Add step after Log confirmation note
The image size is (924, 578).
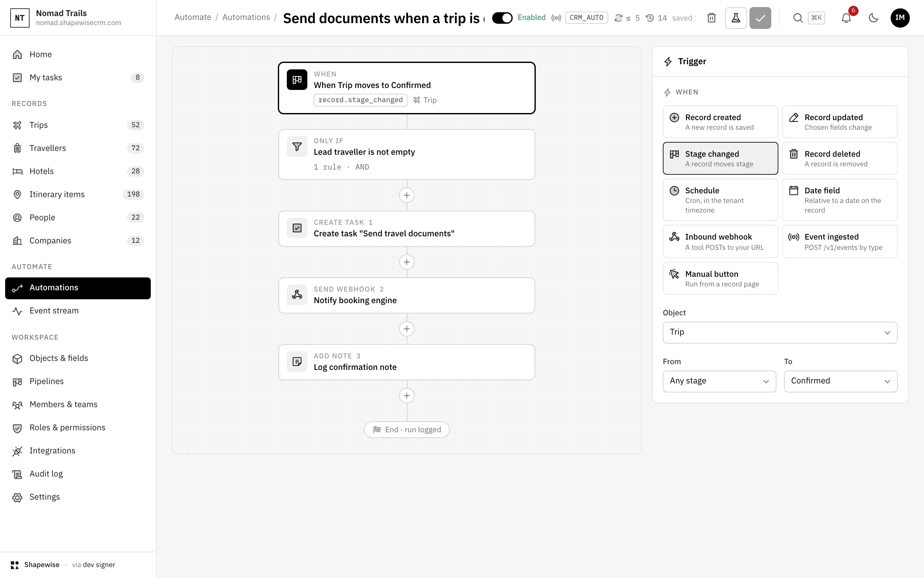click(x=406, y=396)
